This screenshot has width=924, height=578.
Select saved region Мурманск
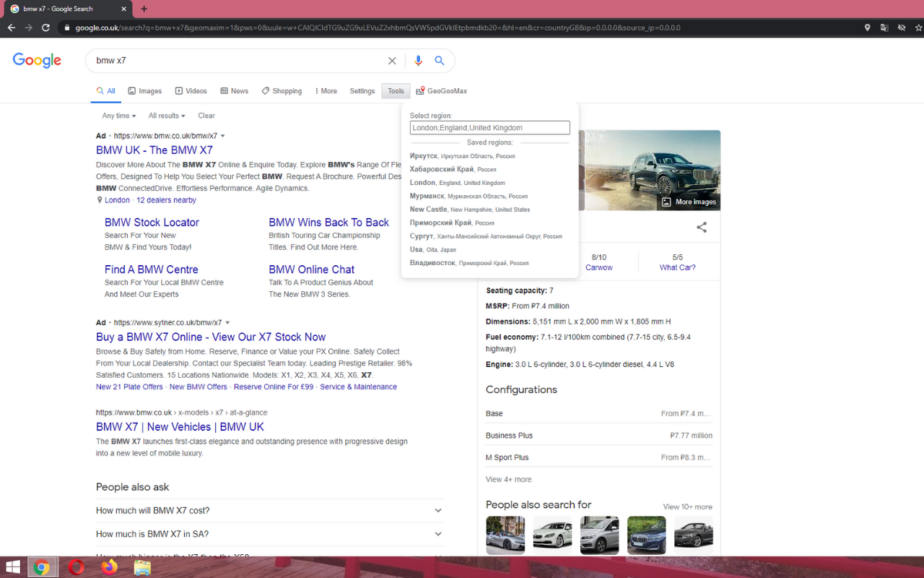pos(468,196)
